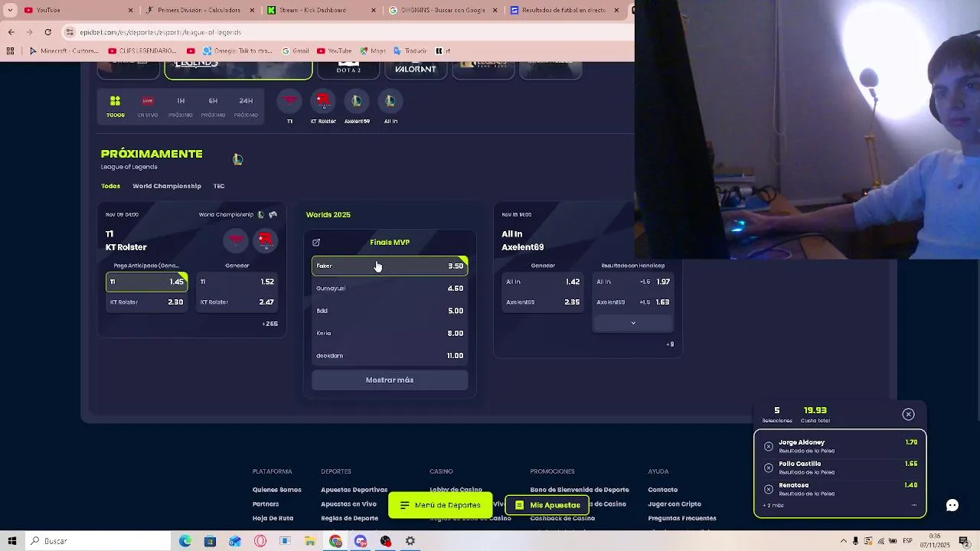The image size is (980, 551).
Task: Select Gumayusi 4.50 MVP odd
Action: click(x=390, y=289)
